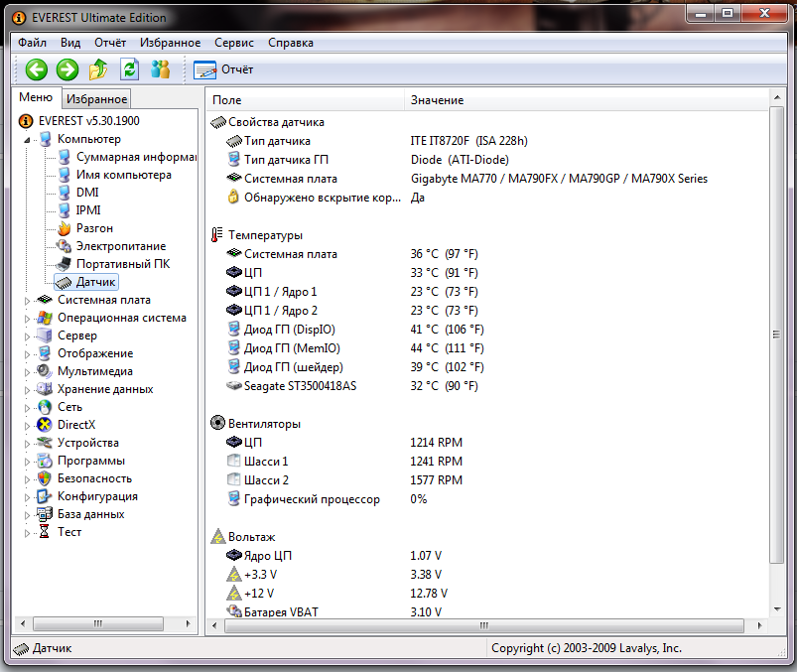Viewport: 797px width, 672px height.
Task: Expand the DirectX tree node
Action: coord(27,426)
